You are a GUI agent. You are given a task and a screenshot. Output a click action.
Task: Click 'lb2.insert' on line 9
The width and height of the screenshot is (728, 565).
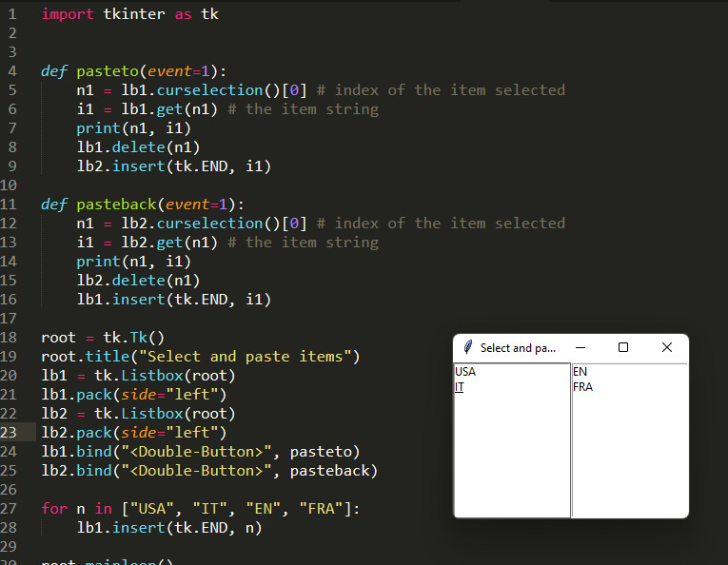tap(121, 166)
